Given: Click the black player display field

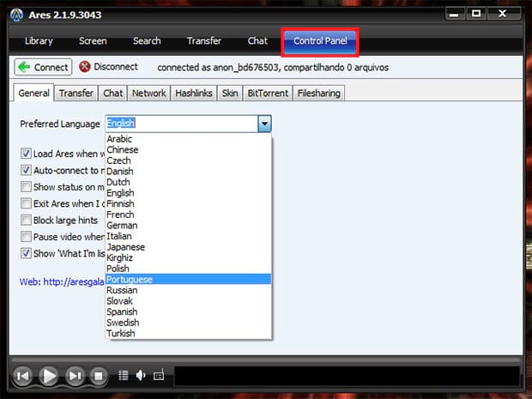Looking at the screenshot, I should (347, 376).
